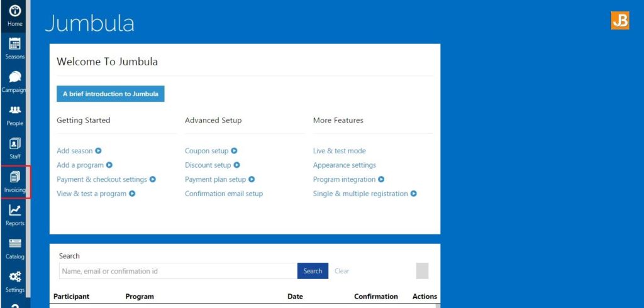This screenshot has width=644, height=308.
Task: Open the Add a program link
Action: pos(80,165)
